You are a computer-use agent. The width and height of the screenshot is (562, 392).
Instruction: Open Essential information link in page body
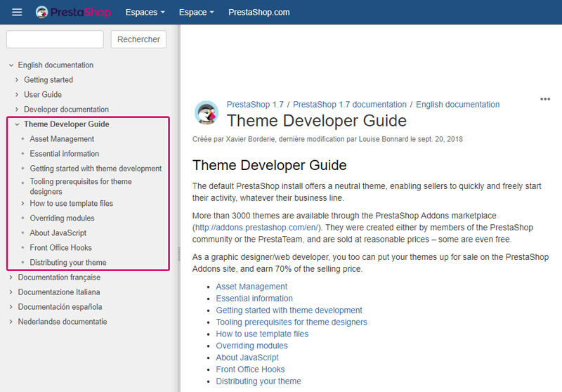click(254, 299)
